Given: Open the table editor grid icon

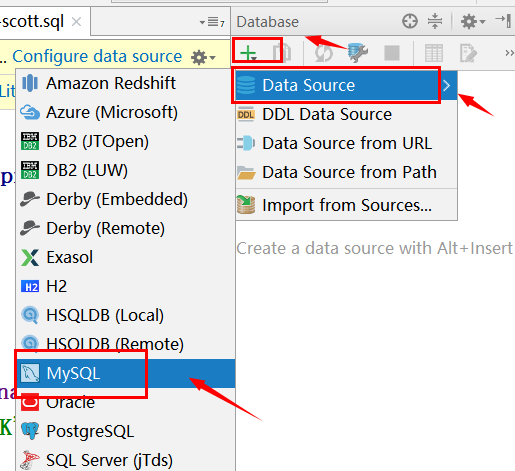Looking at the screenshot, I should [x=434, y=53].
